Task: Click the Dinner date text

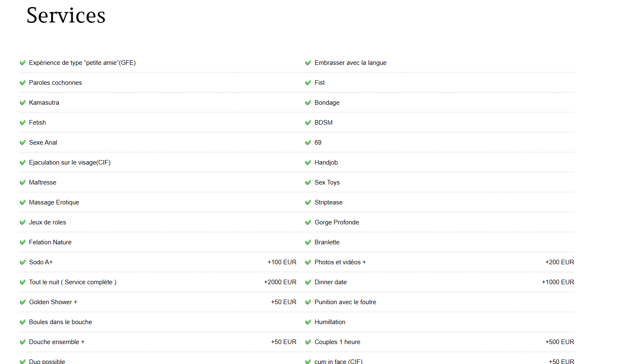Action: pyautogui.click(x=331, y=282)
